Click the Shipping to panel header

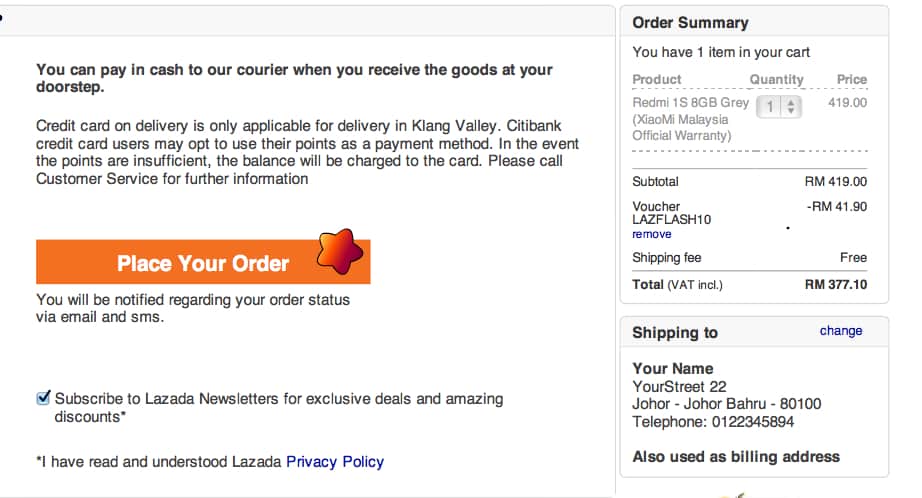pyautogui.click(x=675, y=333)
